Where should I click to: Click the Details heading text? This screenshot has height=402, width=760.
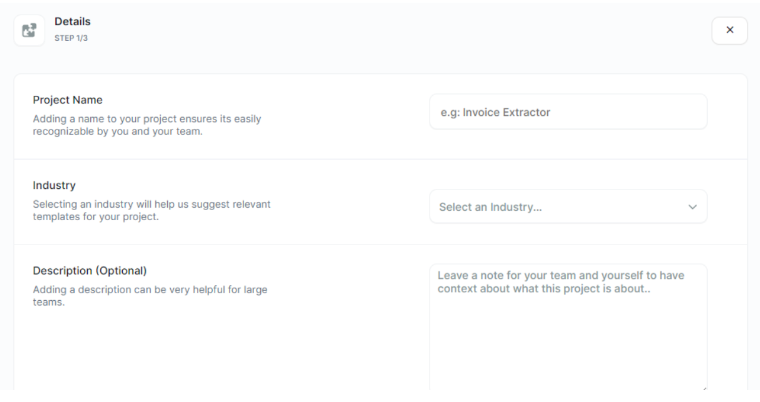(x=71, y=22)
